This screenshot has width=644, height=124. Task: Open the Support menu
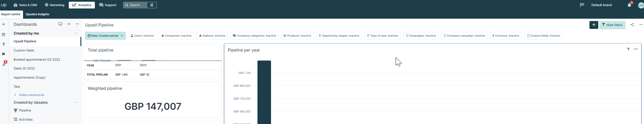click(x=108, y=5)
